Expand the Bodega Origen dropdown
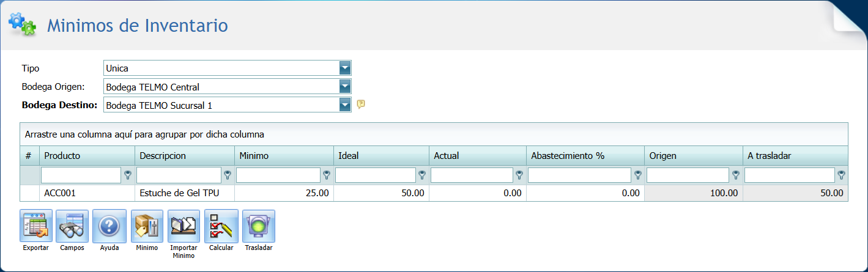The height and width of the screenshot is (272, 868). (x=345, y=87)
